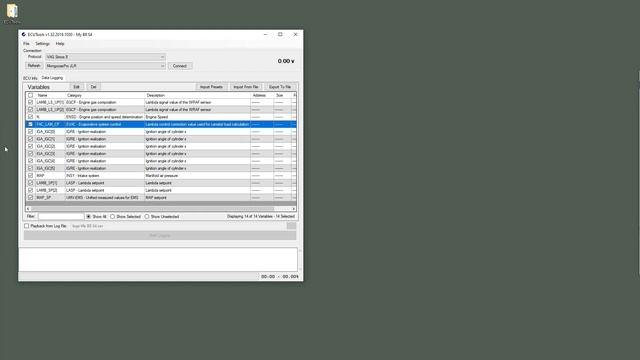Select the ENSD engine position category cell
This screenshot has width=640, height=360.
[x=104, y=117]
